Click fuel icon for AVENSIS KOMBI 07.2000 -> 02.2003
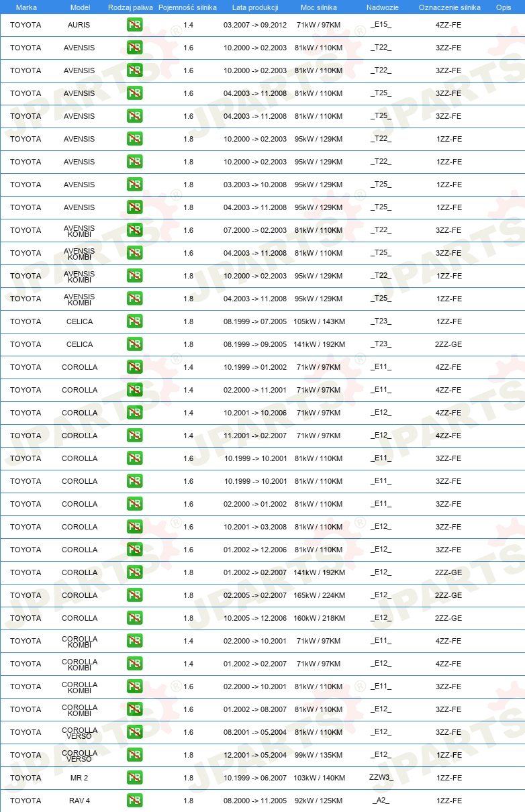Screen dimensions: 525x812 [134, 230]
